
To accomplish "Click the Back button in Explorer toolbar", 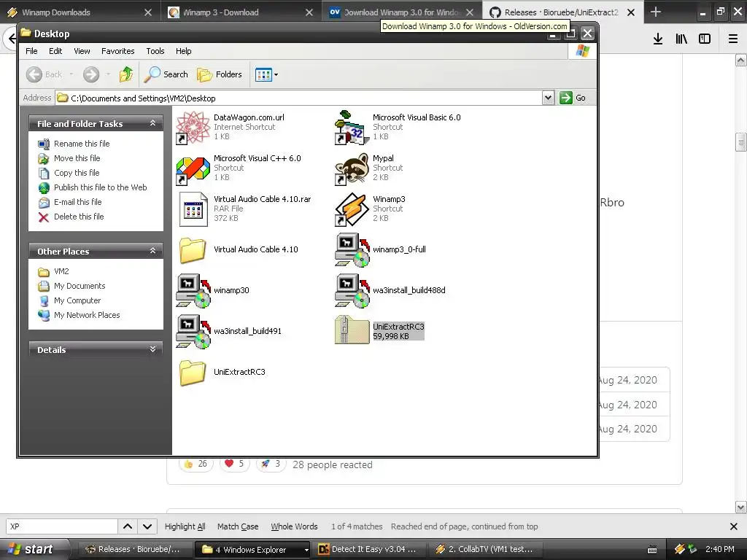I will (44, 74).
